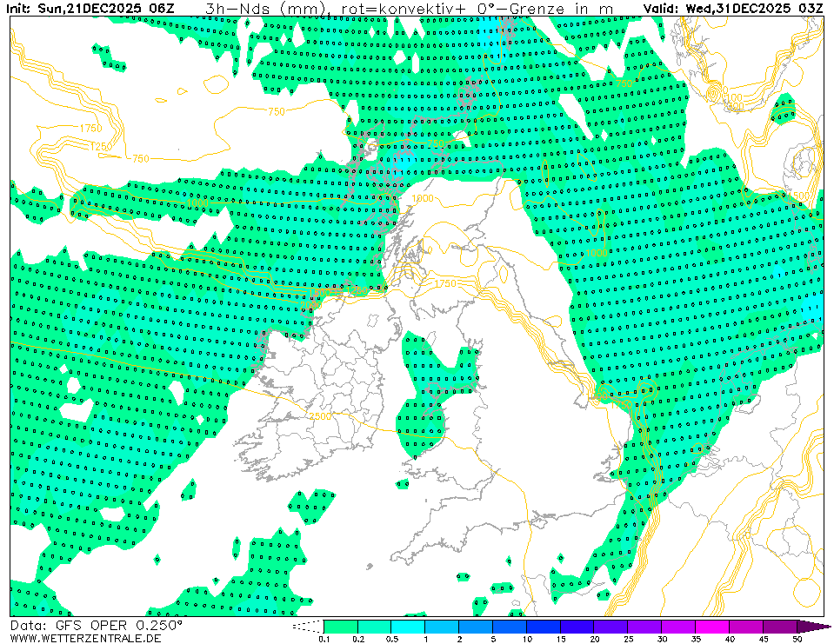This screenshot has height=644, width=834.
Task: Click the Init: Sun,21DEC2025 06Z timestamp
Action: pos(90,9)
